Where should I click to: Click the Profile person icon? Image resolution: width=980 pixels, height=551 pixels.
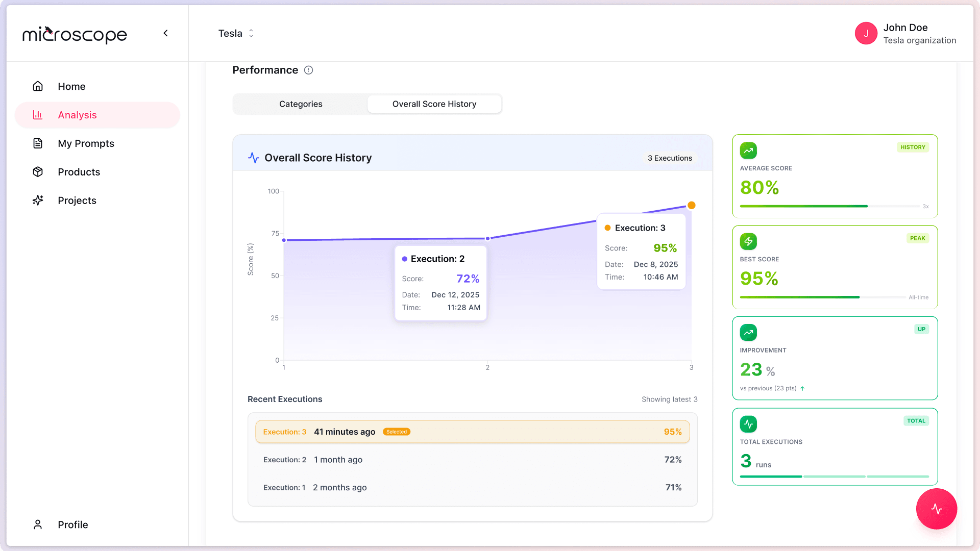(38, 524)
